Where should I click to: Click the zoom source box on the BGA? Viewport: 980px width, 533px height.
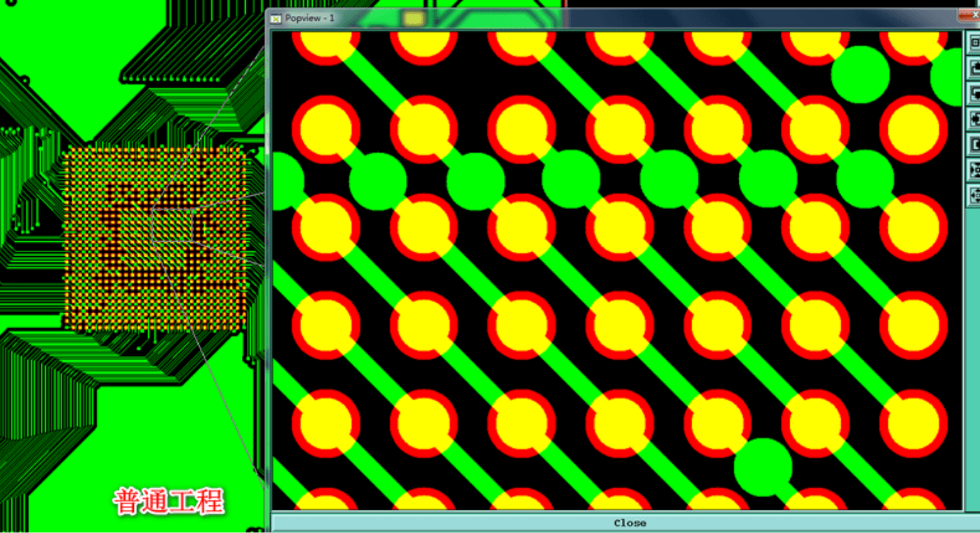click(171, 225)
